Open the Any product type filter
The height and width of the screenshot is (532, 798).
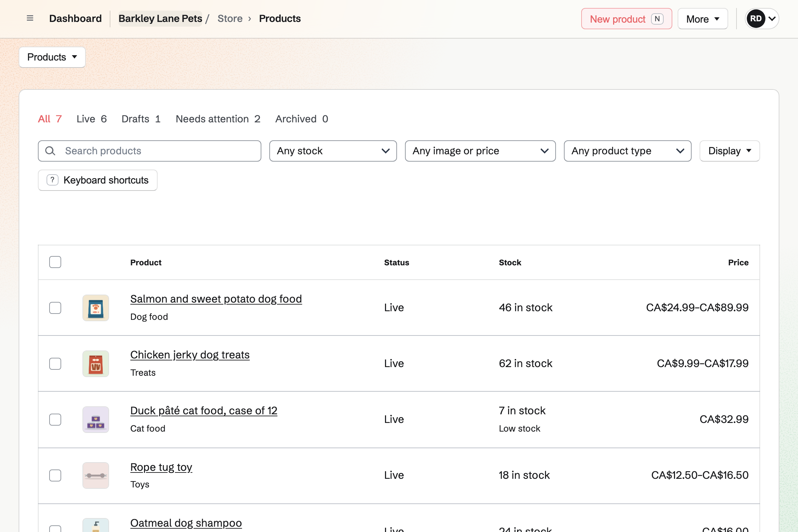[627, 151]
